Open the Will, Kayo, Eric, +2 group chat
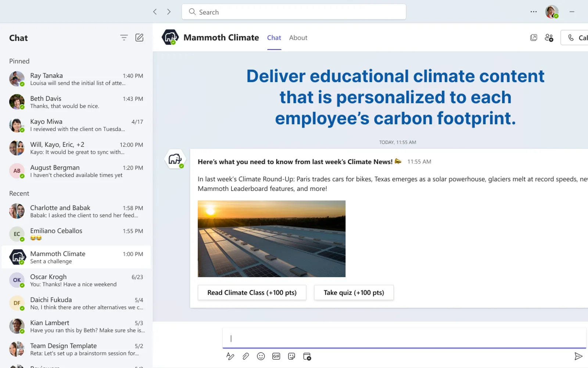The height and width of the screenshot is (368, 588). [x=76, y=148]
